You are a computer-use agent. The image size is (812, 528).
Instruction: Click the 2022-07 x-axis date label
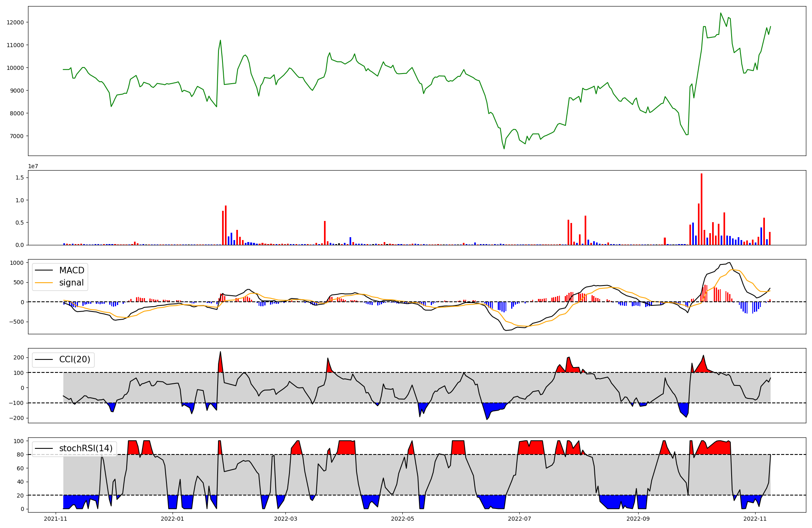coord(519,519)
